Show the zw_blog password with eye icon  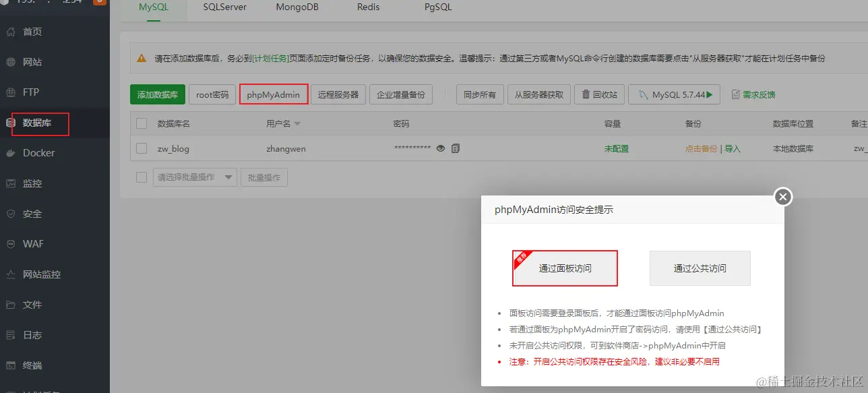[441, 148]
